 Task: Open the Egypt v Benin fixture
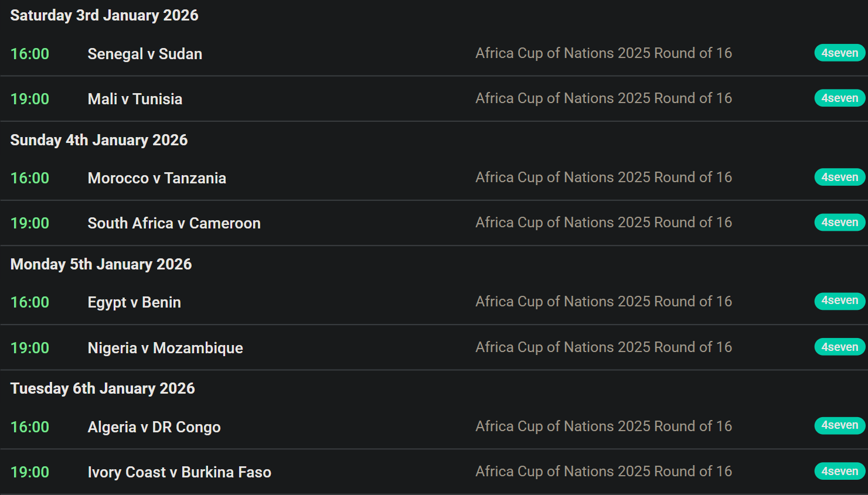(134, 302)
